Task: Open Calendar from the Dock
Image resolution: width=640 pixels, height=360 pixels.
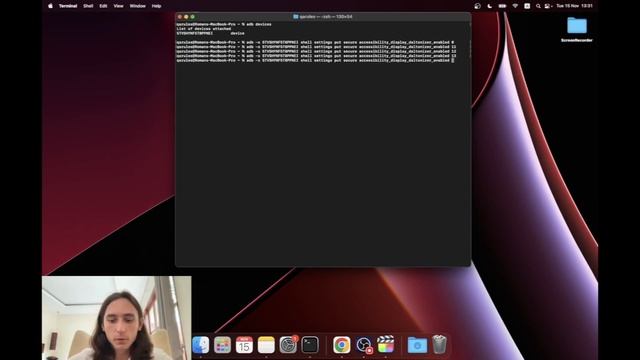Action: (244, 345)
